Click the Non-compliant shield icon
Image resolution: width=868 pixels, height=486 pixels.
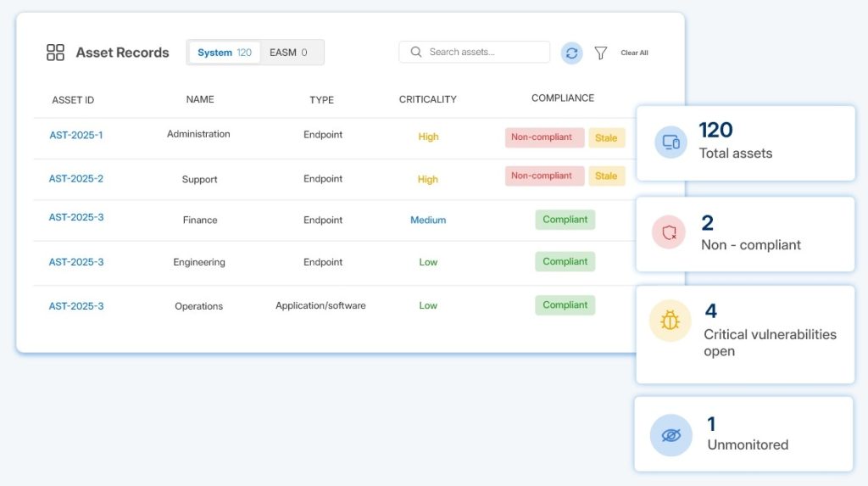[669, 232]
